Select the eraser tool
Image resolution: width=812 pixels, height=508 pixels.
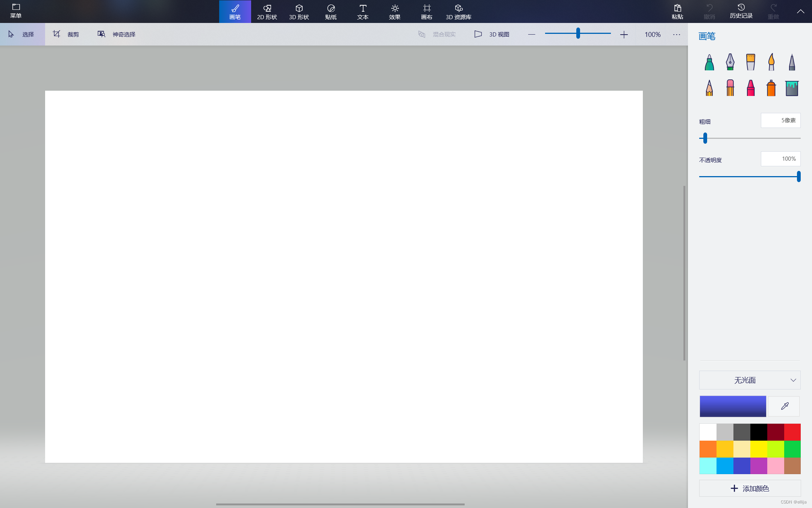tap(730, 88)
